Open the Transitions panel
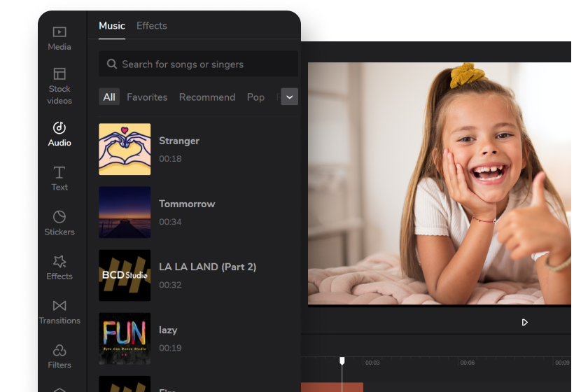Image resolution: width=588 pixels, height=392 pixels. pos(59,312)
